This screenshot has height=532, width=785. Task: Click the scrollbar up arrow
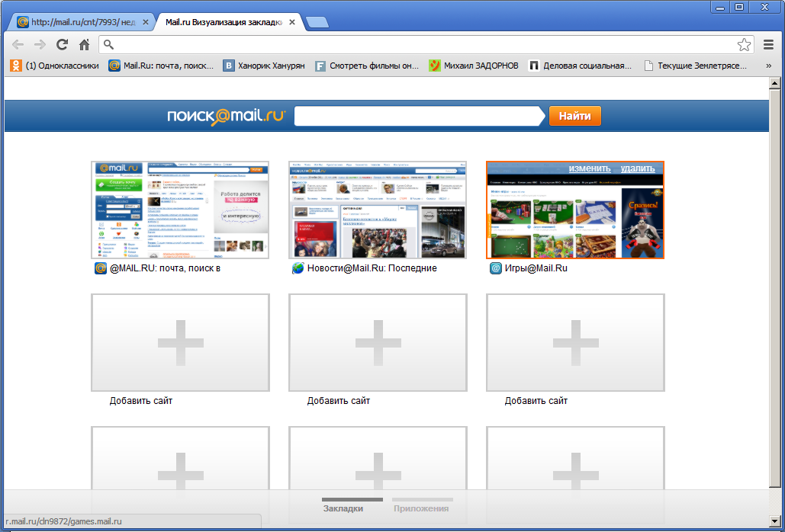774,84
